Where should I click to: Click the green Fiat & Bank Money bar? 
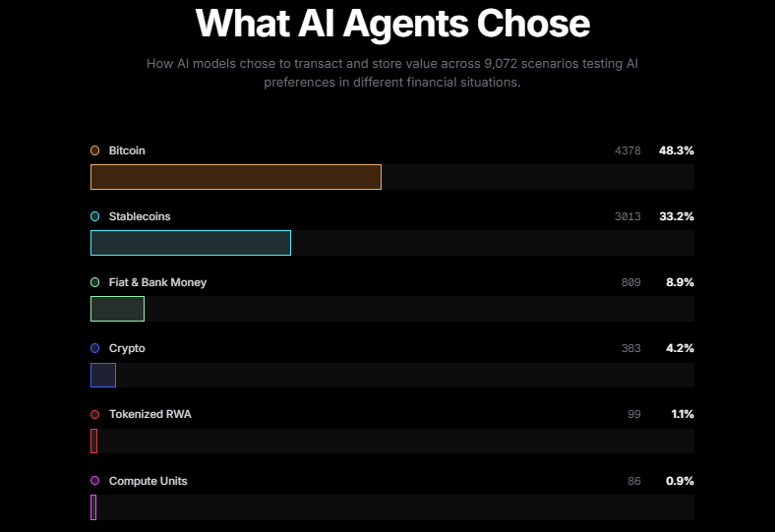coord(117,309)
